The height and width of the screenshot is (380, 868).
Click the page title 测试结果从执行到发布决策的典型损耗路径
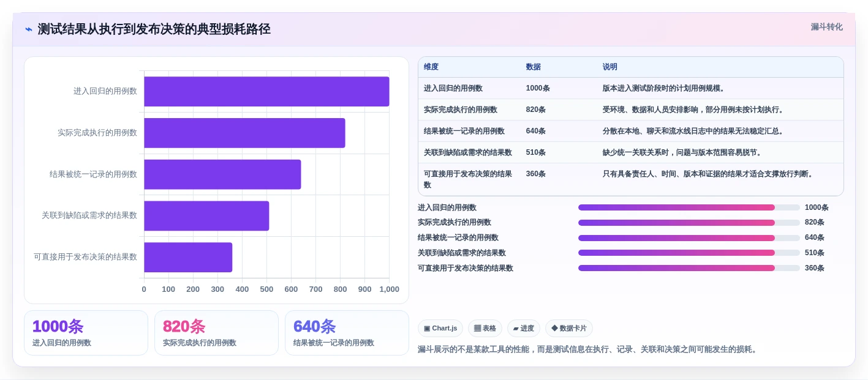pyautogui.click(x=154, y=29)
